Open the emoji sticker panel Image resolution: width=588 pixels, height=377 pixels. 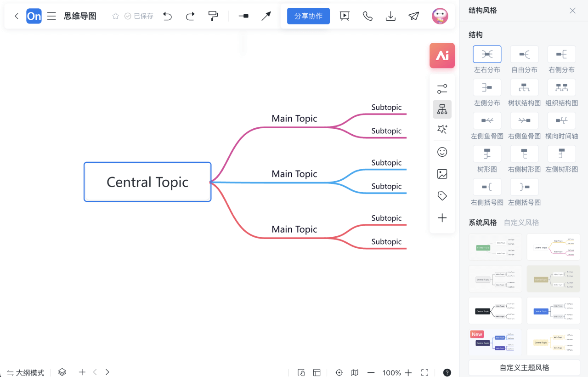pyautogui.click(x=442, y=152)
